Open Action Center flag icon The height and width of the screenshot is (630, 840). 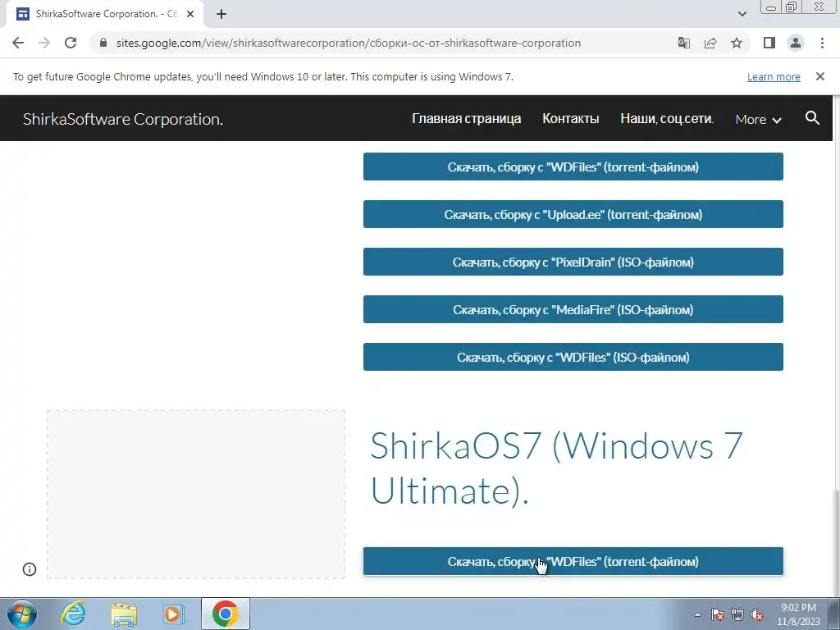click(x=717, y=614)
